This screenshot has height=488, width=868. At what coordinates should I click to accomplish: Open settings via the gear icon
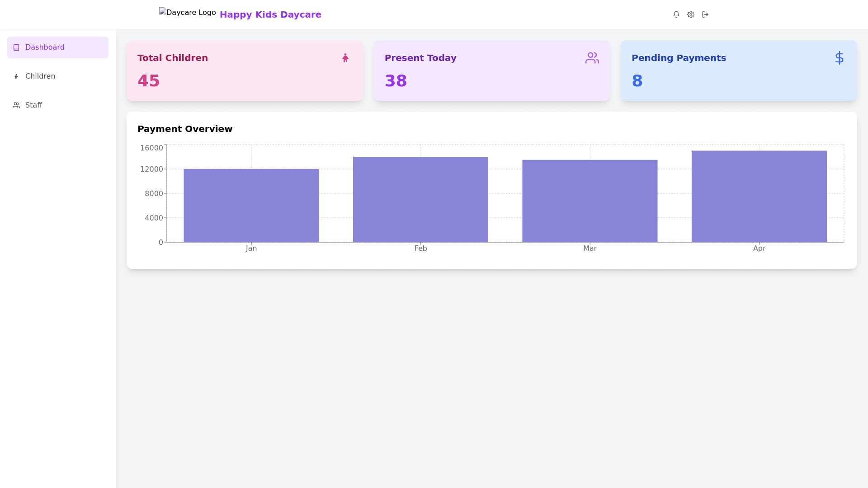(691, 14)
